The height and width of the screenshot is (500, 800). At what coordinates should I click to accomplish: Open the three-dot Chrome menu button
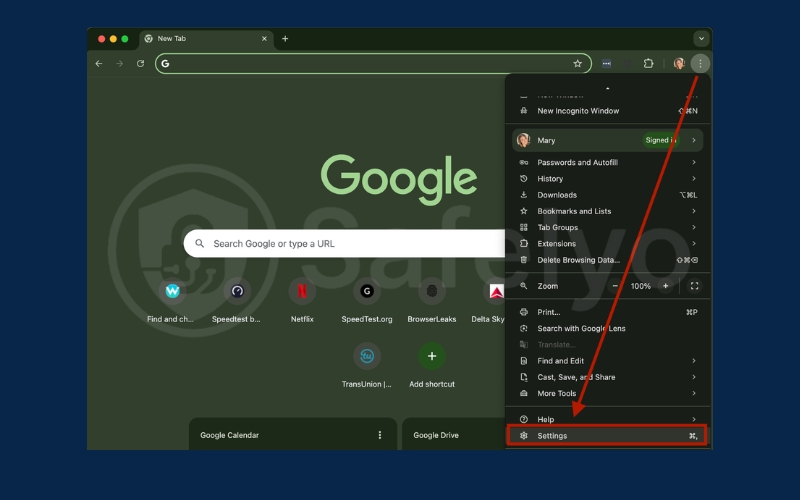point(700,64)
